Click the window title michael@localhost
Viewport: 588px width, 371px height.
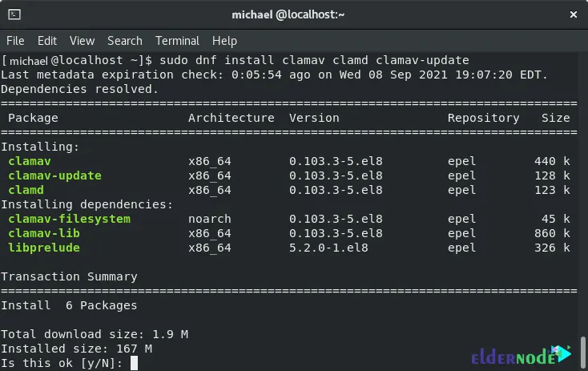click(288, 14)
